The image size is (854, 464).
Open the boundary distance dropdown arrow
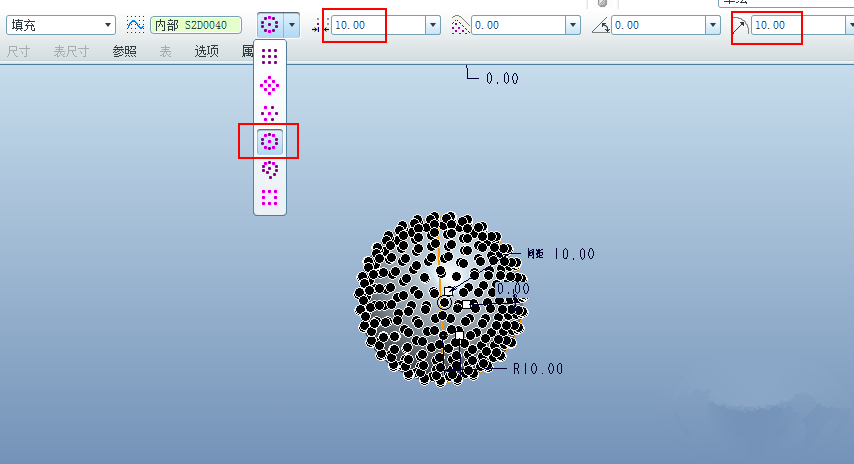[x=573, y=25]
